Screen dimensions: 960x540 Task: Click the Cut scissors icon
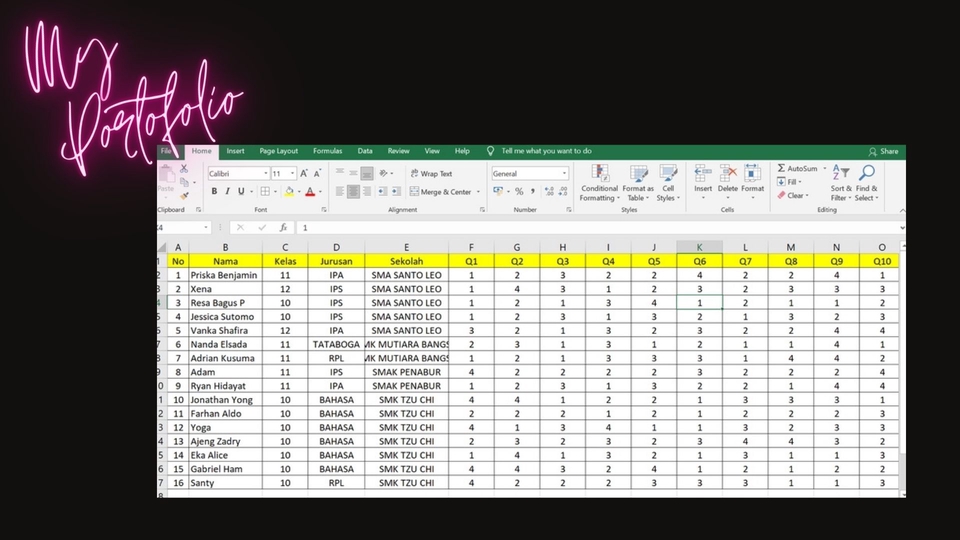(184, 168)
